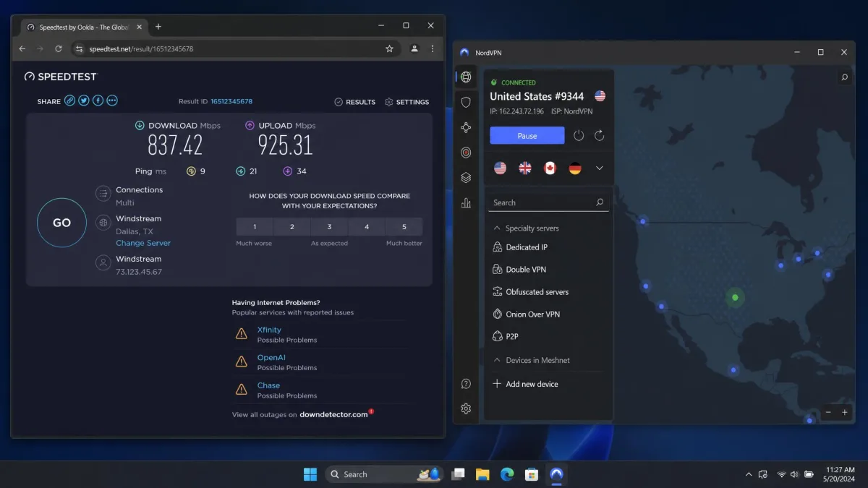Image resolution: width=868 pixels, height=488 pixels.
Task: Open Result ID 16512345678 link
Action: (231, 101)
